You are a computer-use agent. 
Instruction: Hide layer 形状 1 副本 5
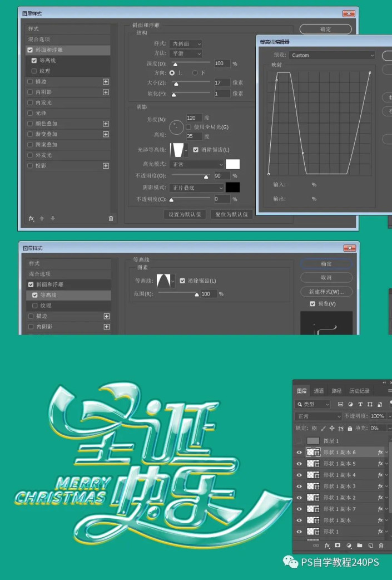tap(299, 464)
